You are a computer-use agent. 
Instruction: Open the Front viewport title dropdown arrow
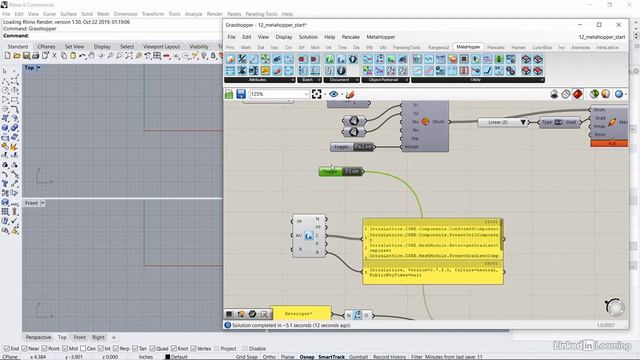point(43,203)
